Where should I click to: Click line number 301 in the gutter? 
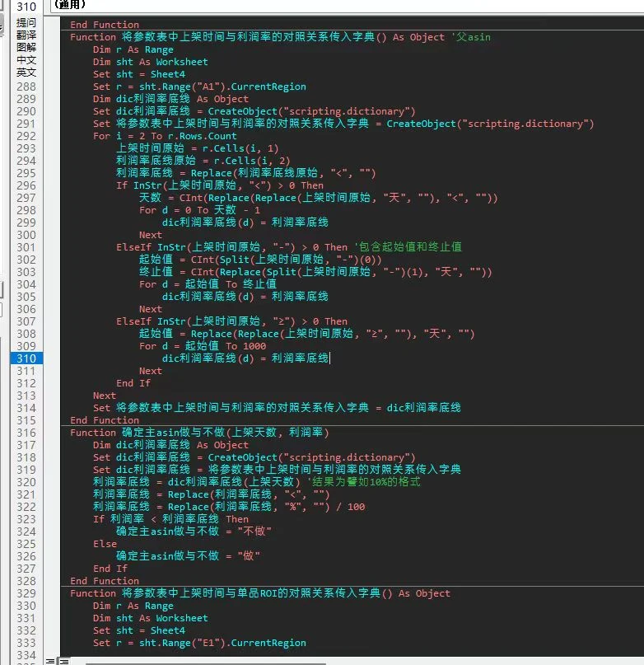click(26, 247)
